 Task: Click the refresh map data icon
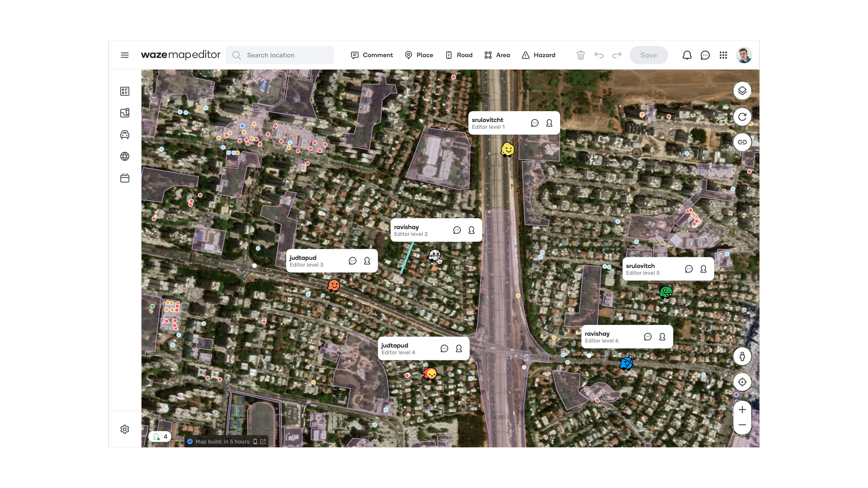click(742, 117)
